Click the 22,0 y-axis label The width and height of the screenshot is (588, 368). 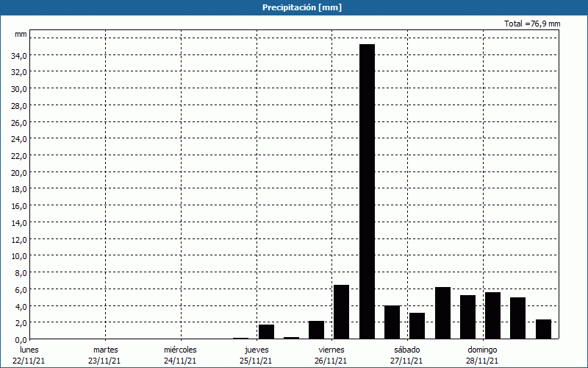pos(19,156)
